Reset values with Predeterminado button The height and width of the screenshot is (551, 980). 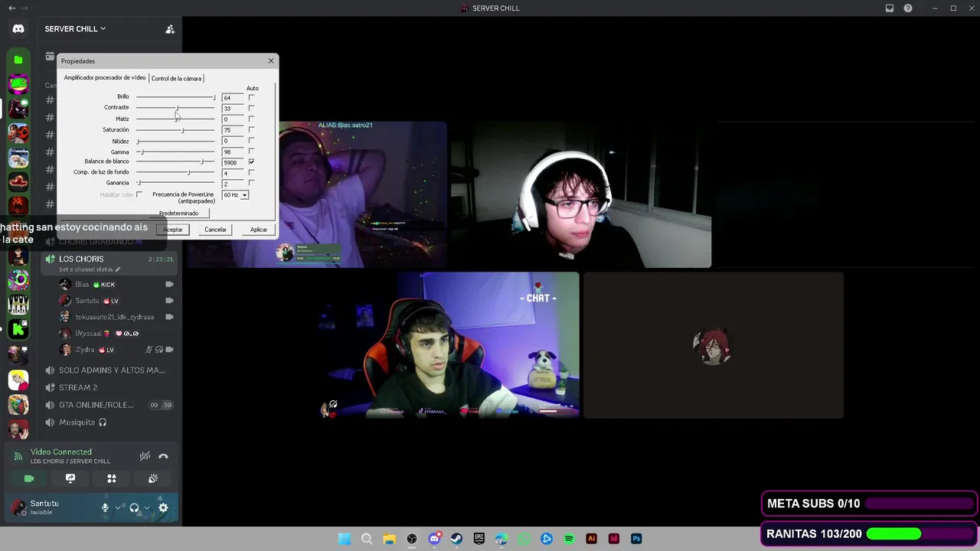pyautogui.click(x=178, y=214)
